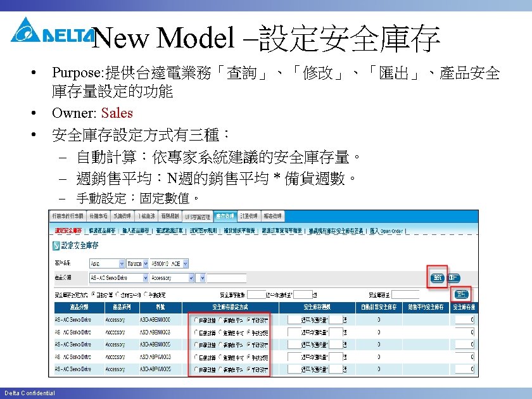Select 週銷售平均 radio for ASD-ABPW0005

point(220,369)
